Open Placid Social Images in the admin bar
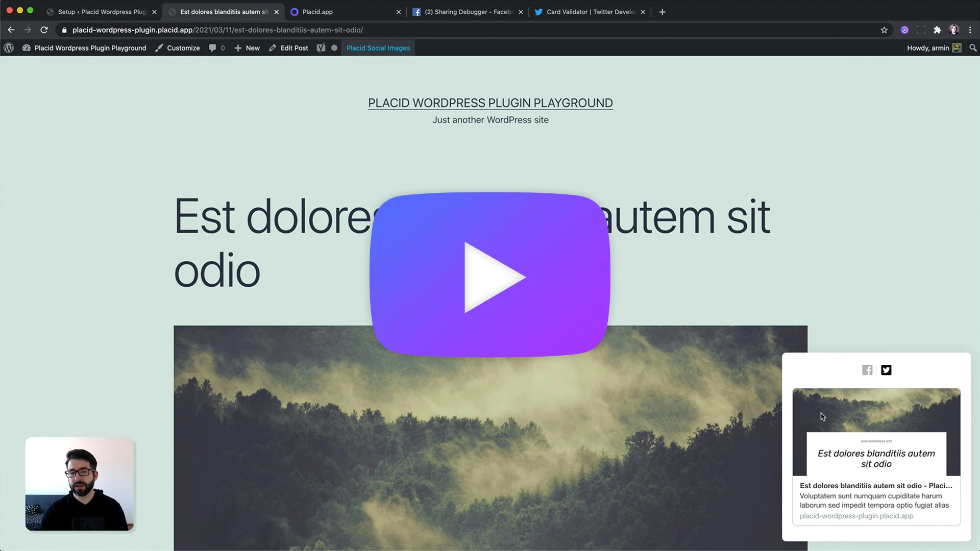Viewport: 980px width, 551px height. pos(378,48)
